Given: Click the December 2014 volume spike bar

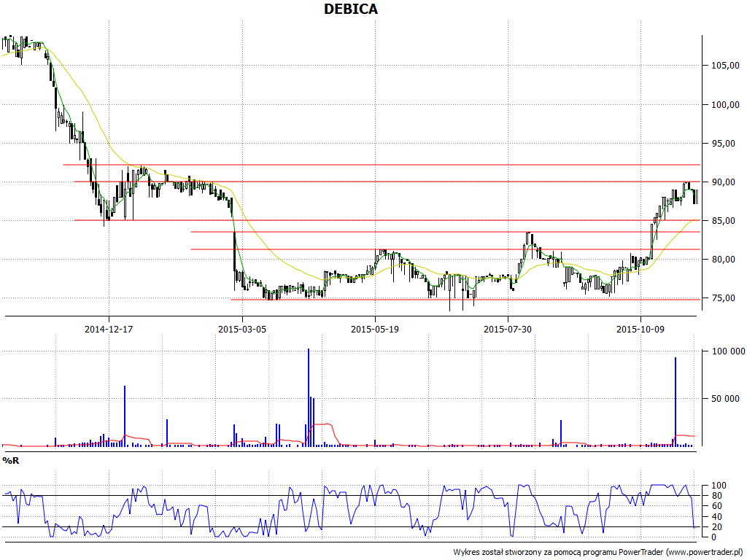Looking at the screenshot, I should point(125,416).
